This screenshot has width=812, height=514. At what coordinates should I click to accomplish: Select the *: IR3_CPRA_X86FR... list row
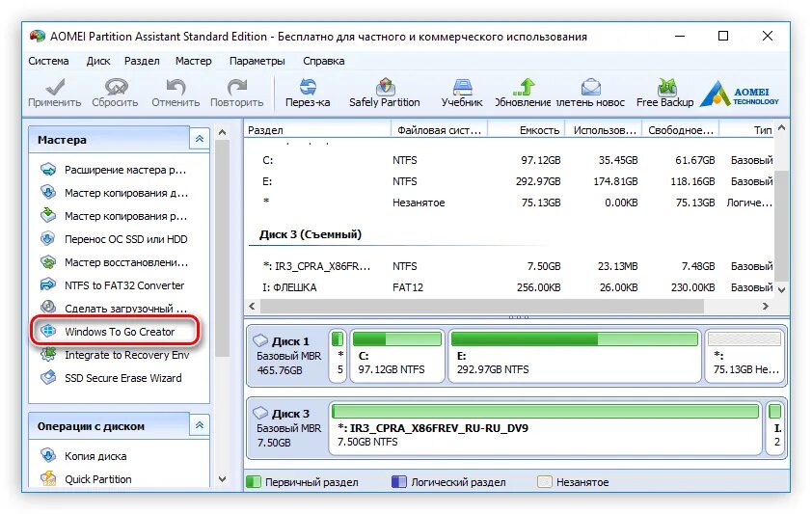tap(510, 266)
